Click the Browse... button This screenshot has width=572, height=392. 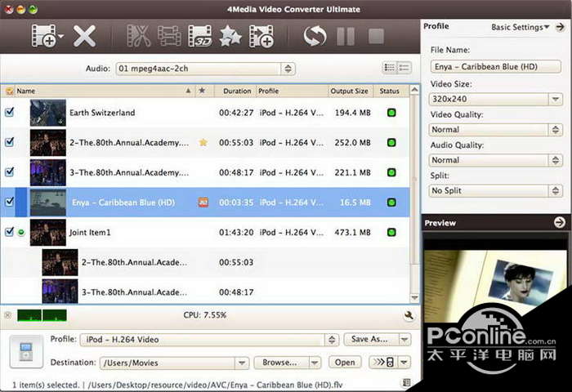279,363
